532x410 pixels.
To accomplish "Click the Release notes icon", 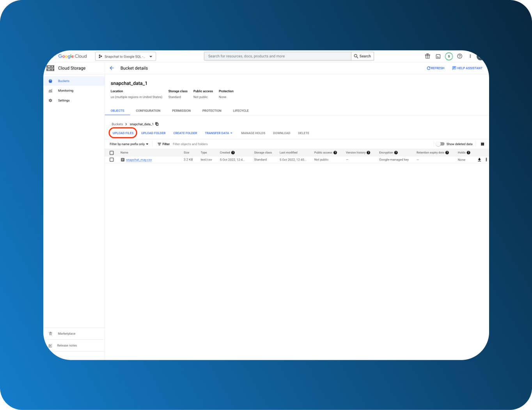I will (x=50, y=346).
